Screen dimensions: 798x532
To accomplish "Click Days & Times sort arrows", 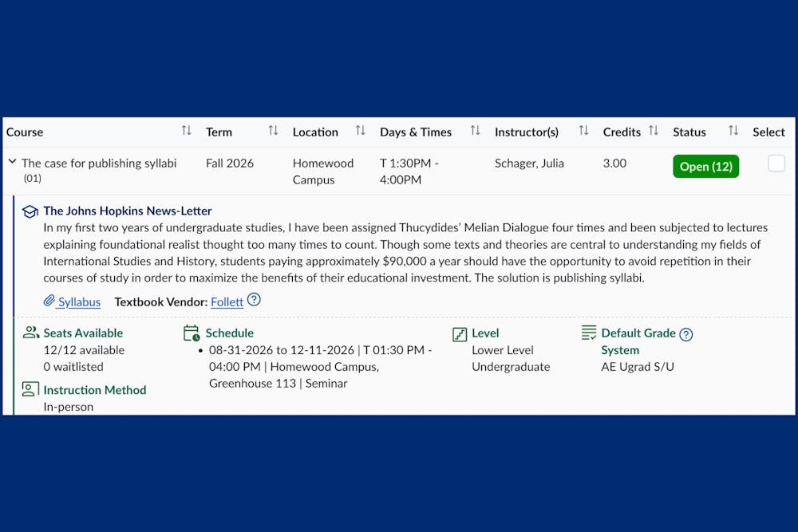I will pos(475,131).
